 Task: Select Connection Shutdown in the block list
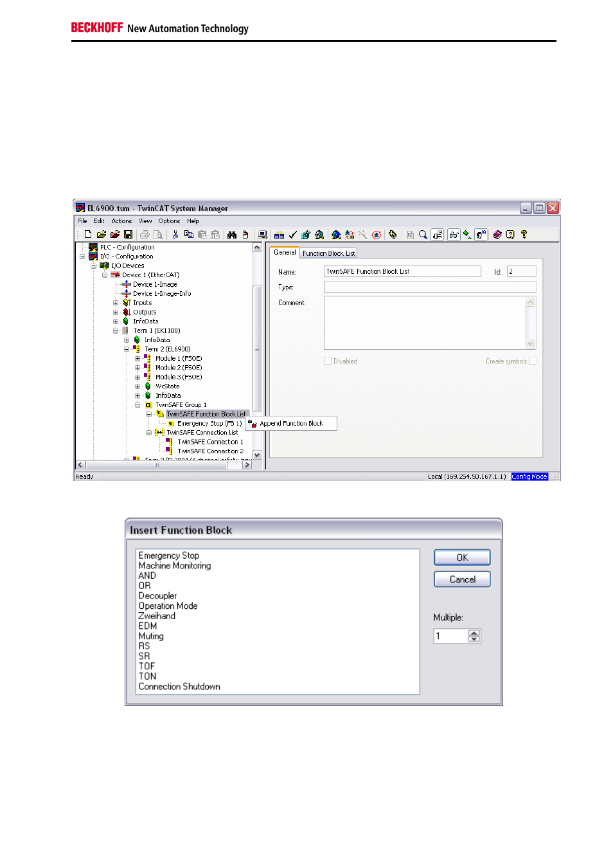pyautogui.click(x=179, y=687)
